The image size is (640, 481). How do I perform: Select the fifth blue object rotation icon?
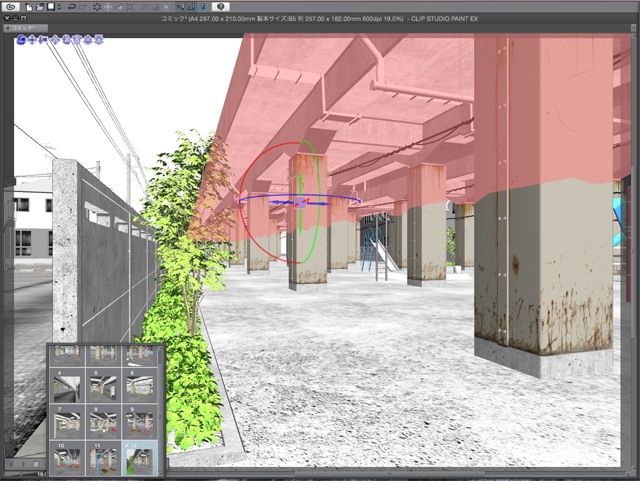click(66, 40)
